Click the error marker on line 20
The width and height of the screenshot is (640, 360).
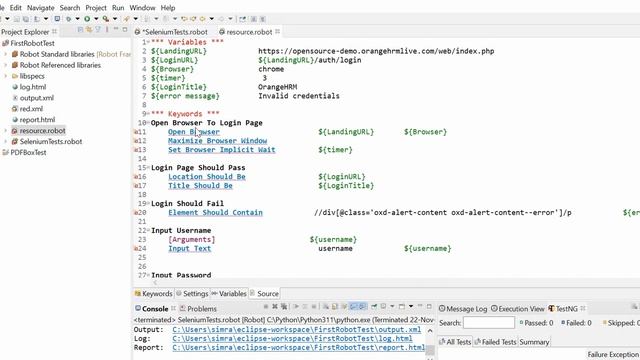point(136,213)
